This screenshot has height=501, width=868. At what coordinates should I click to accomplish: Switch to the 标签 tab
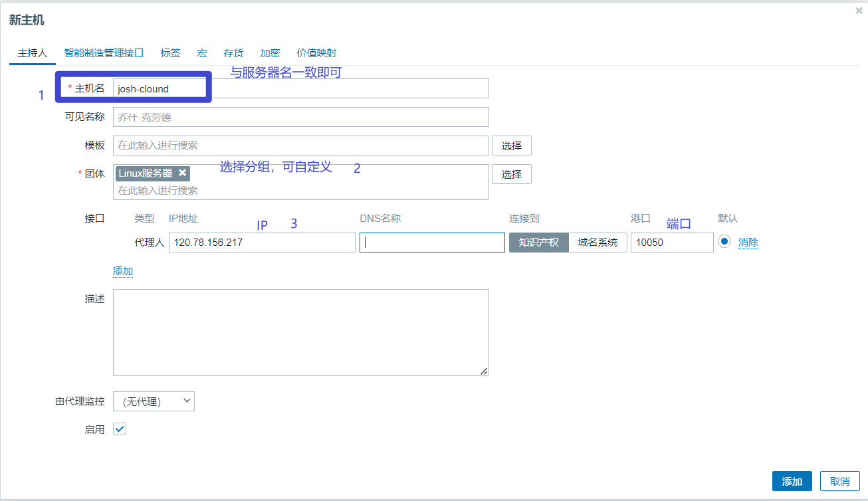pyautogui.click(x=170, y=52)
